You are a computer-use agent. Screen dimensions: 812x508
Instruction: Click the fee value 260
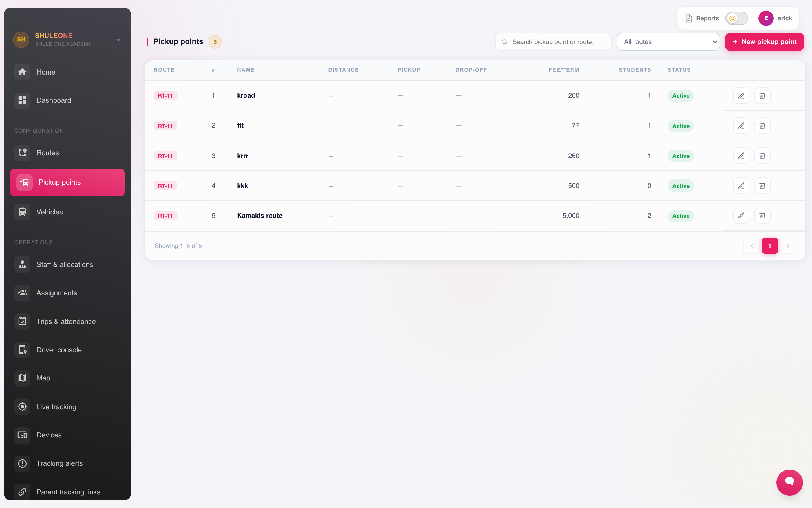coord(574,156)
